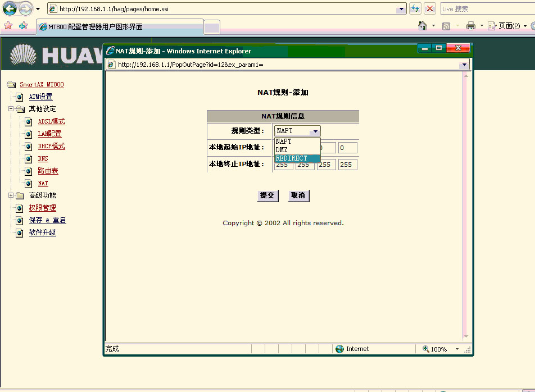The height and width of the screenshot is (392, 535).
Task: Click the Favorites star icon
Action: point(8,26)
